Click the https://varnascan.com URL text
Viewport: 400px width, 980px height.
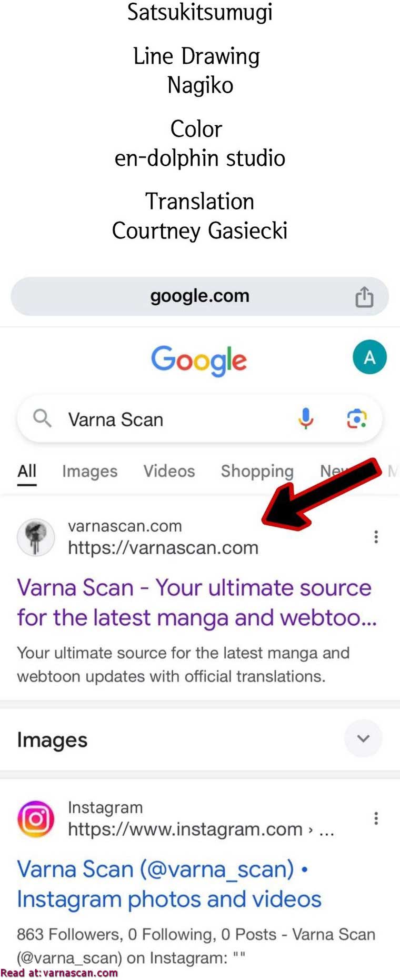pyautogui.click(x=163, y=548)
